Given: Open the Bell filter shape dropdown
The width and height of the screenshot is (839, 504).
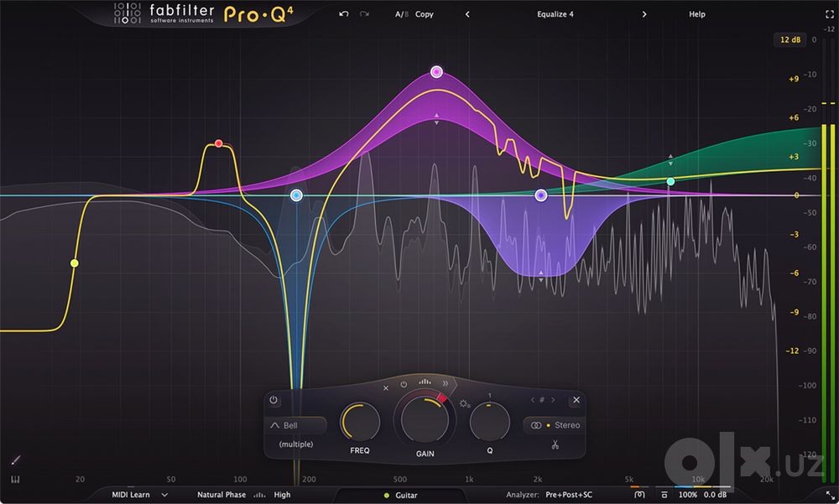Looking at the screenshot, I should pyautogui.click(x=297, y=425).
